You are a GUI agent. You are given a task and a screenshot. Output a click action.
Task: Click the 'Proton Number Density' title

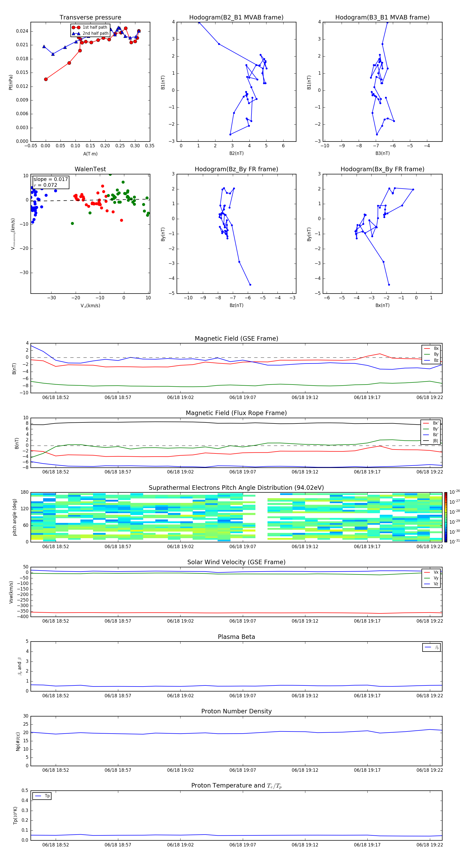(x=236, y=711)
